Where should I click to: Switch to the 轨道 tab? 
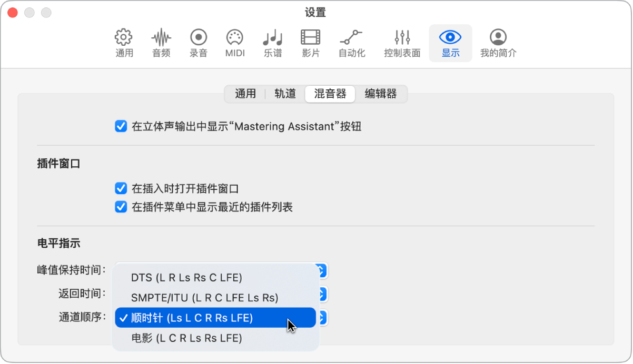pyautogui.click(x=284, y=94)
